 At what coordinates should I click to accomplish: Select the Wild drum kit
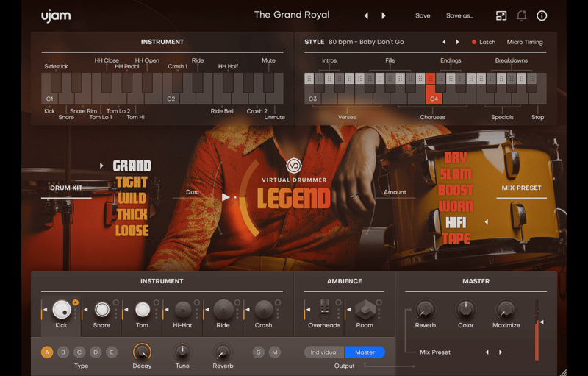132,198
